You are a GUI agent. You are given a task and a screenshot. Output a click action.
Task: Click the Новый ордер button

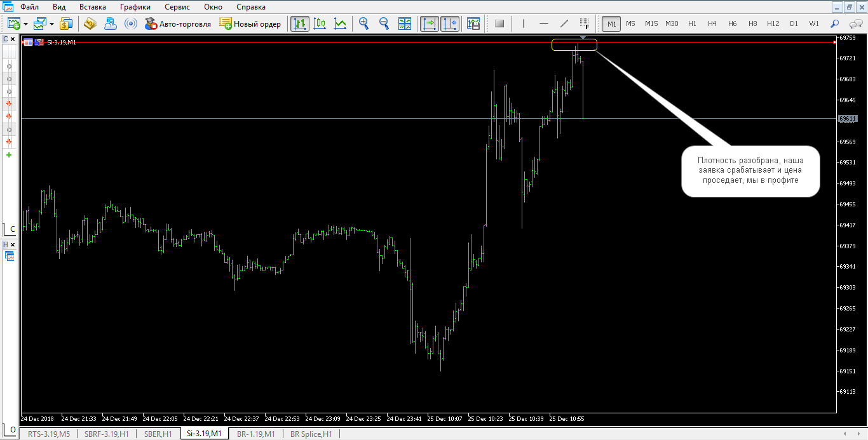250,23
